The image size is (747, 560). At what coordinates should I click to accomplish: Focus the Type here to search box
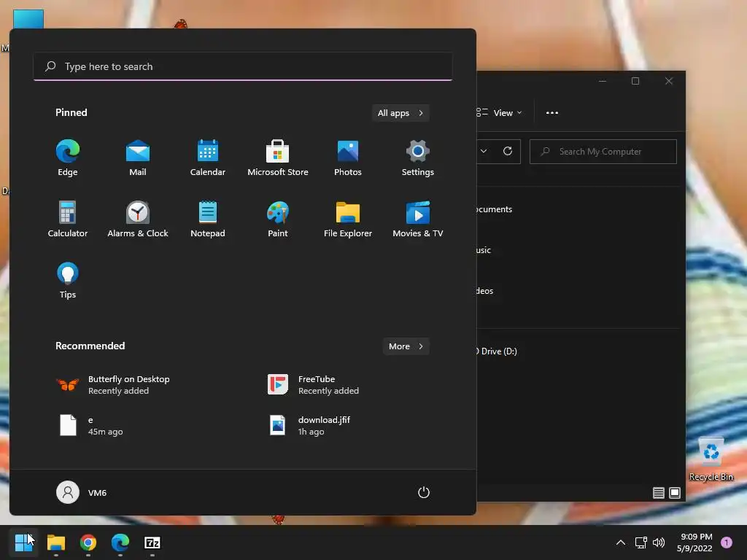click(243, 66)
